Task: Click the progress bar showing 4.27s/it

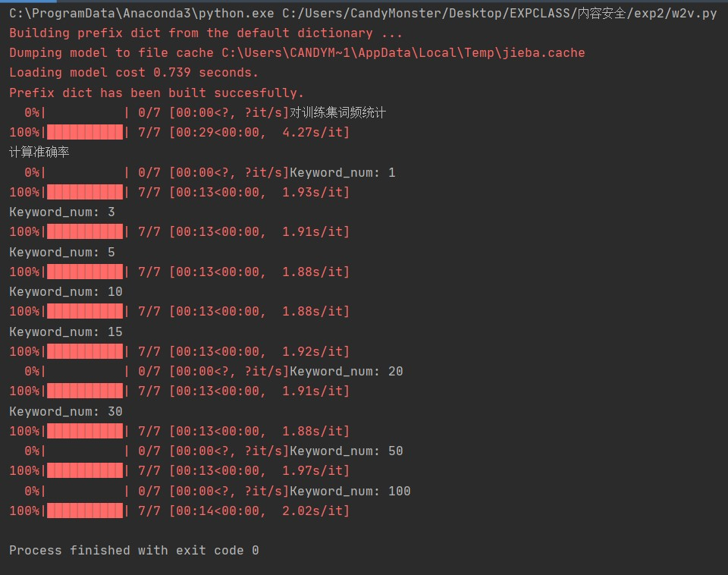Action: (85, 133)
